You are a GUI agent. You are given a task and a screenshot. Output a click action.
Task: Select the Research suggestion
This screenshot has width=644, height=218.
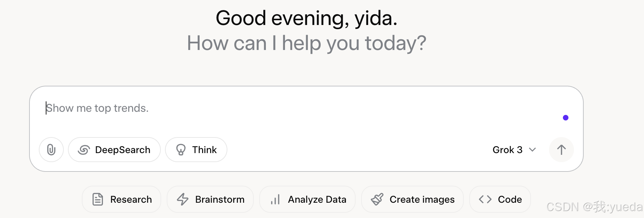click(x=131, y=199)
